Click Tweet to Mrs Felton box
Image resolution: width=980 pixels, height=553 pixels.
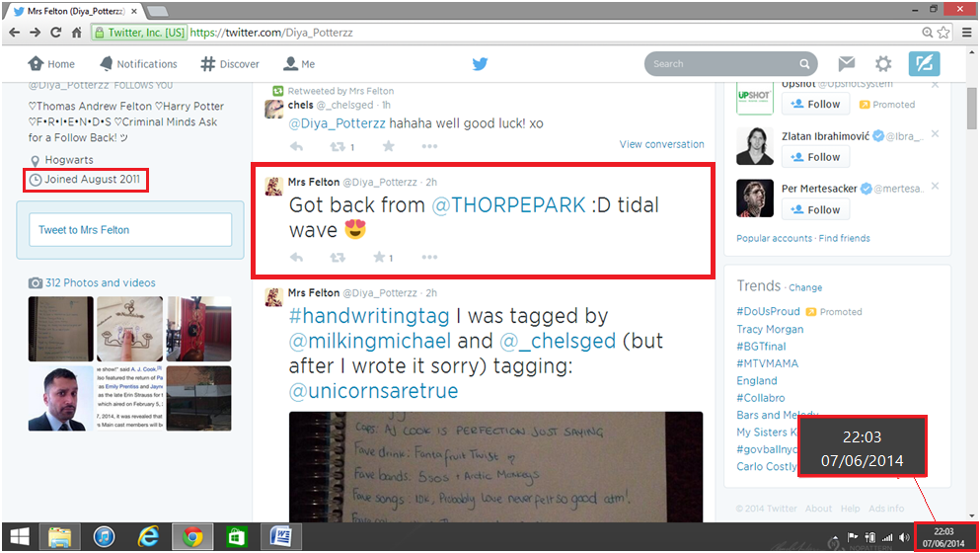coord(130,229)
